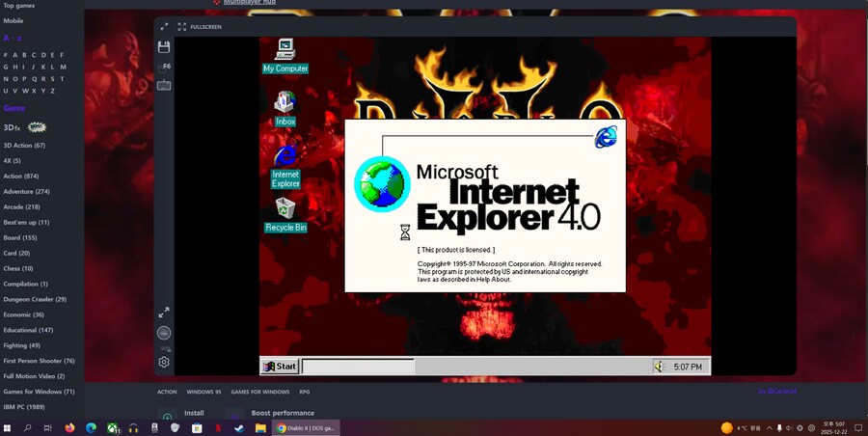Open My Computer desktop icon

[x=285, y=50]
